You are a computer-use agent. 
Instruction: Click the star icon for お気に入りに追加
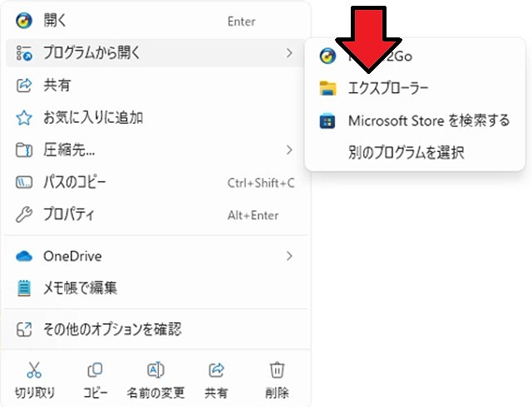(x=25, y=118)
